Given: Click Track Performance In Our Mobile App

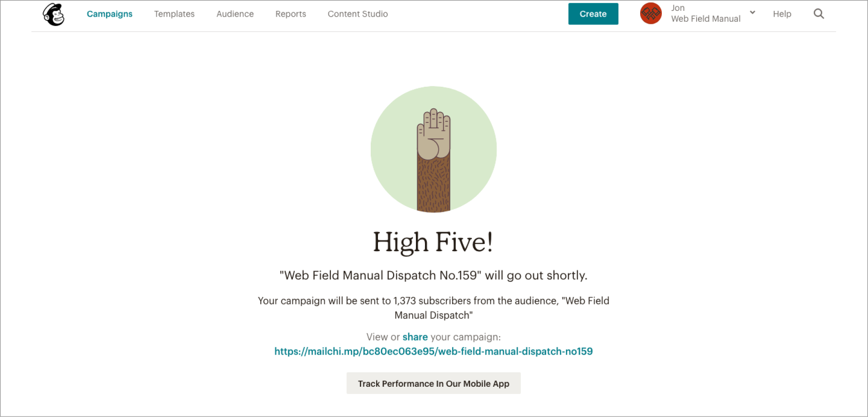Looking at the screenshot, I should (x=433, y=383).
